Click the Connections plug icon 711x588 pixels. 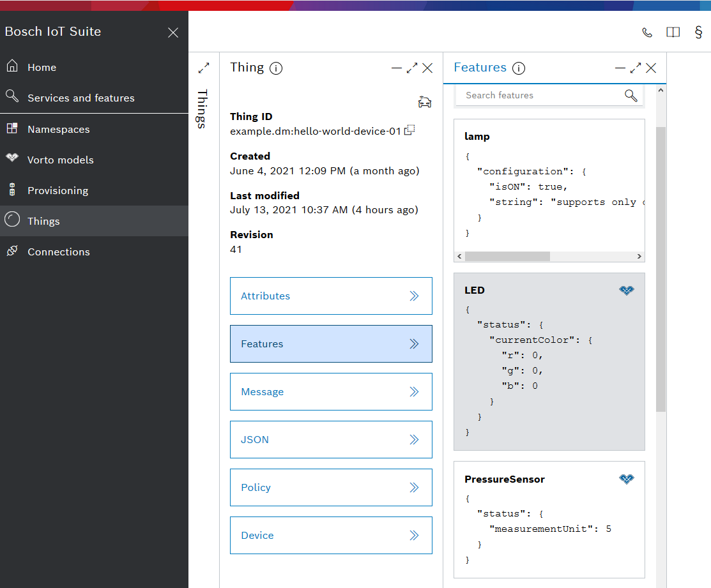12,250
